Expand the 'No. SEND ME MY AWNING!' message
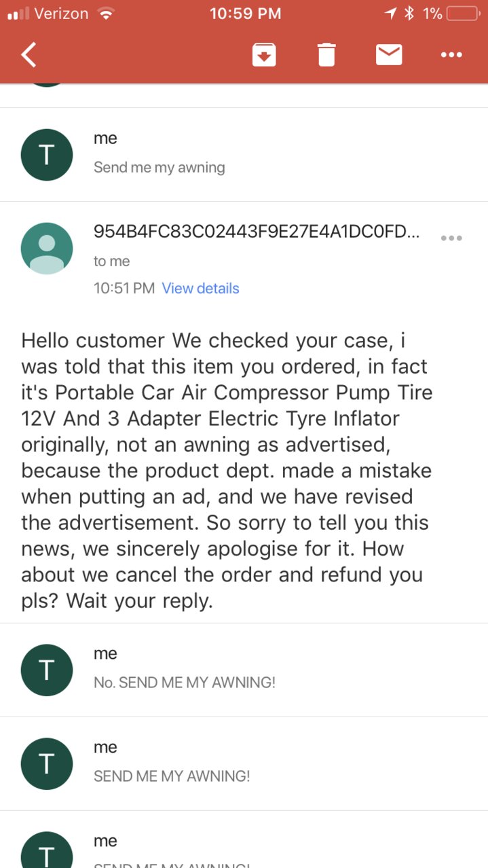This screenshot has height=868, width=488. [x=244, y=670]
